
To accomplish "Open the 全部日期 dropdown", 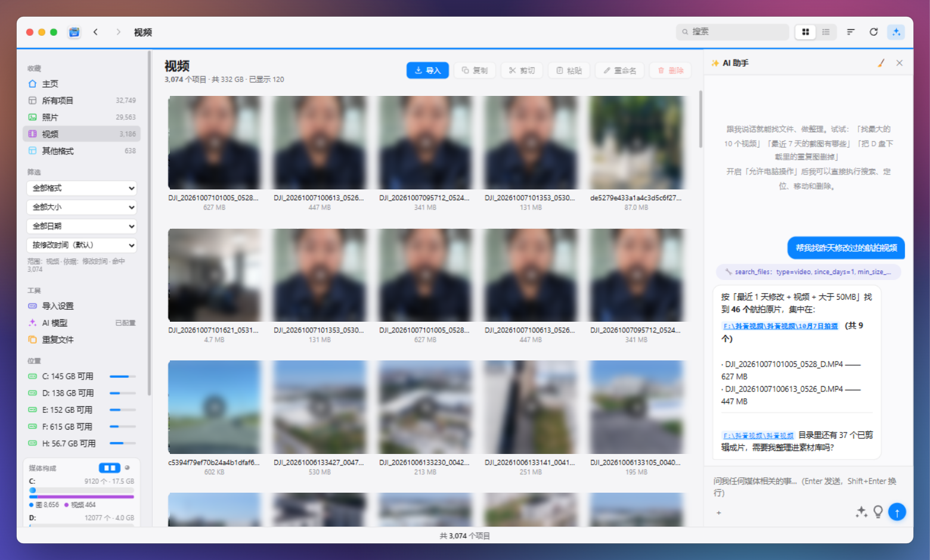I will tap(82, 226).
